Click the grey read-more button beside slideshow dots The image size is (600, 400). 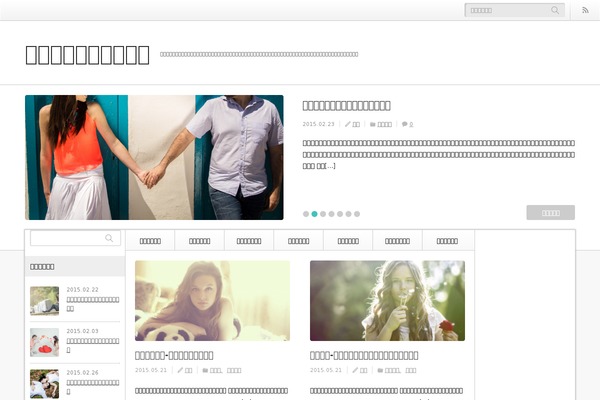pos(551,212)
